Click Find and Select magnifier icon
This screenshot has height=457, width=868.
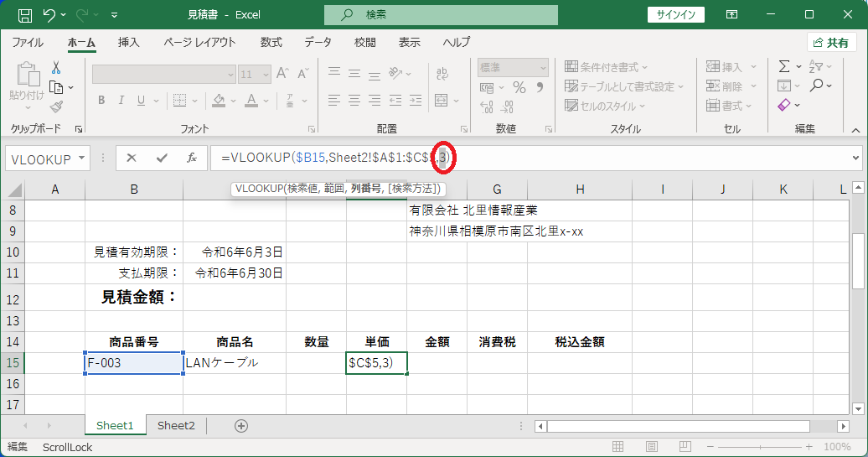coord(816,86)
